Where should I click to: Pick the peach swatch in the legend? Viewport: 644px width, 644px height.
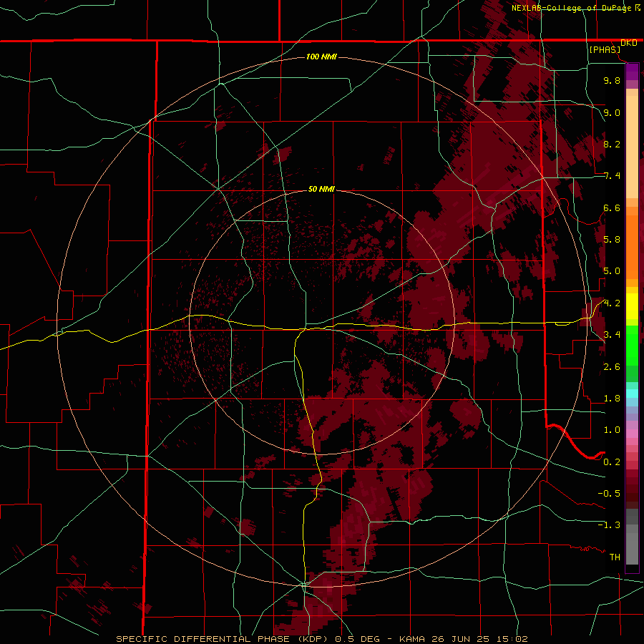pyautogui.click(x=632, y=148)
